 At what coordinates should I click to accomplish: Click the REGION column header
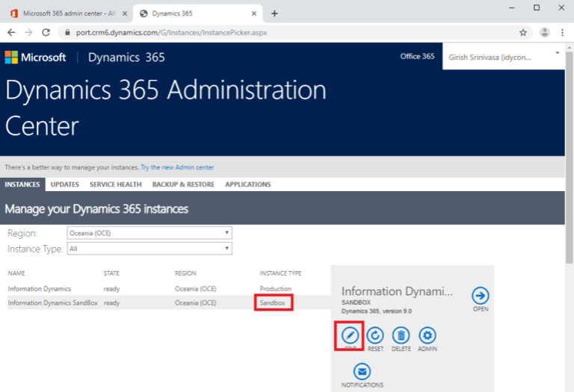point(185,273)
